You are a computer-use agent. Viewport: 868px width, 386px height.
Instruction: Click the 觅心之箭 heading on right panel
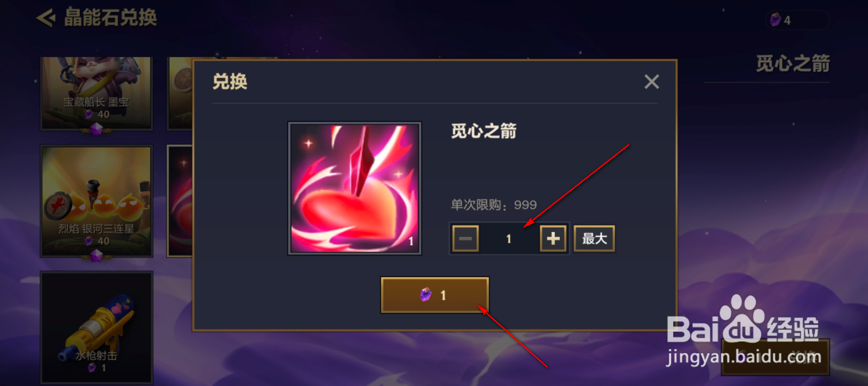tap(793, 64)
